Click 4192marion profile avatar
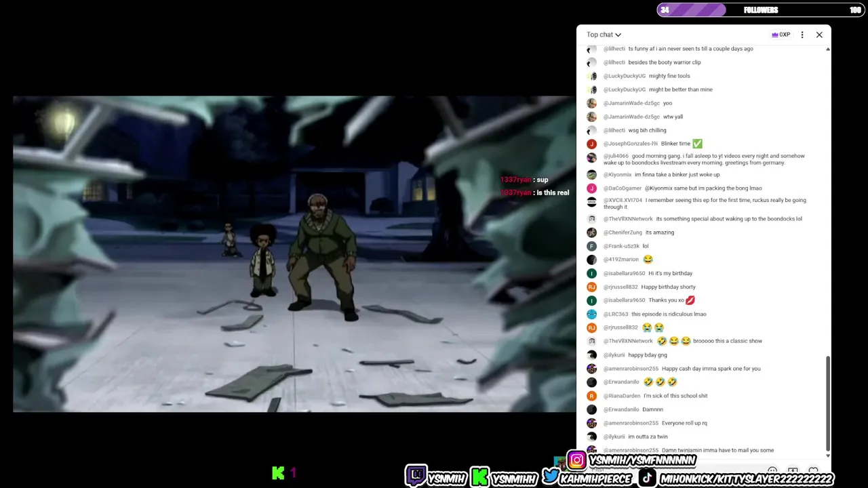This screenshot has width=868, height=488. (591, 260)
